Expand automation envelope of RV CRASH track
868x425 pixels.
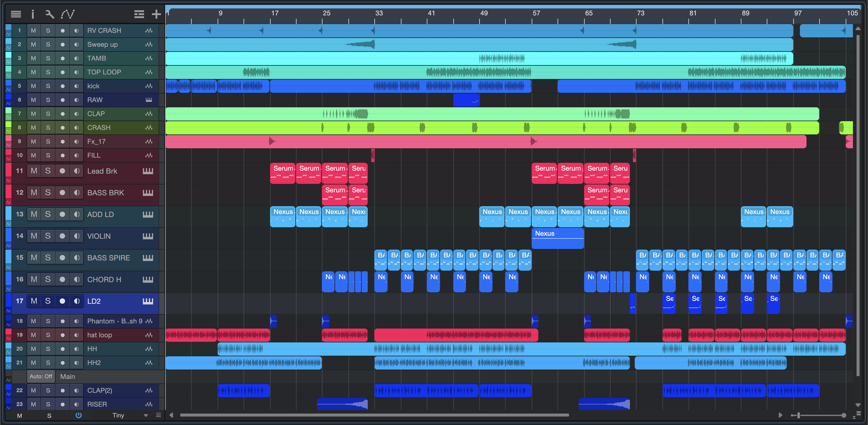point(8,34)
